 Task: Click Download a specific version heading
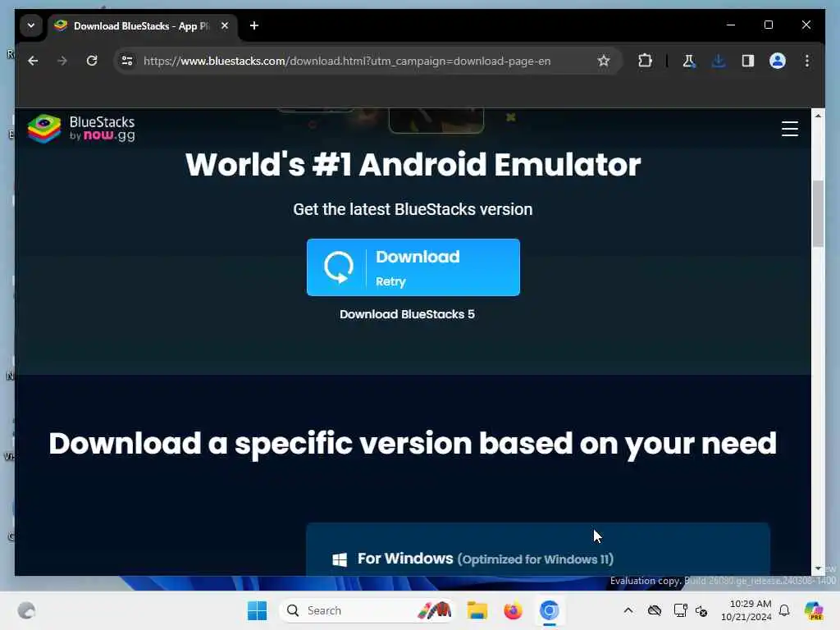tap(413, 444)
